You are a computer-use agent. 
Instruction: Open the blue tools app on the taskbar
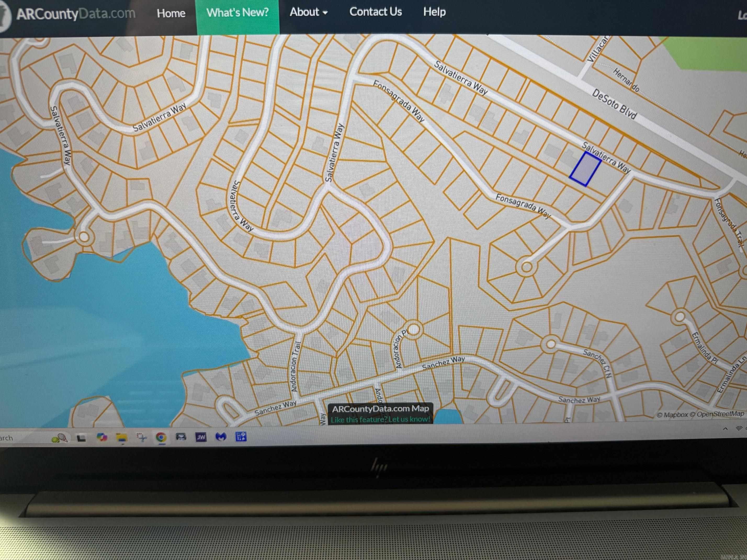(x=241, y=436)
